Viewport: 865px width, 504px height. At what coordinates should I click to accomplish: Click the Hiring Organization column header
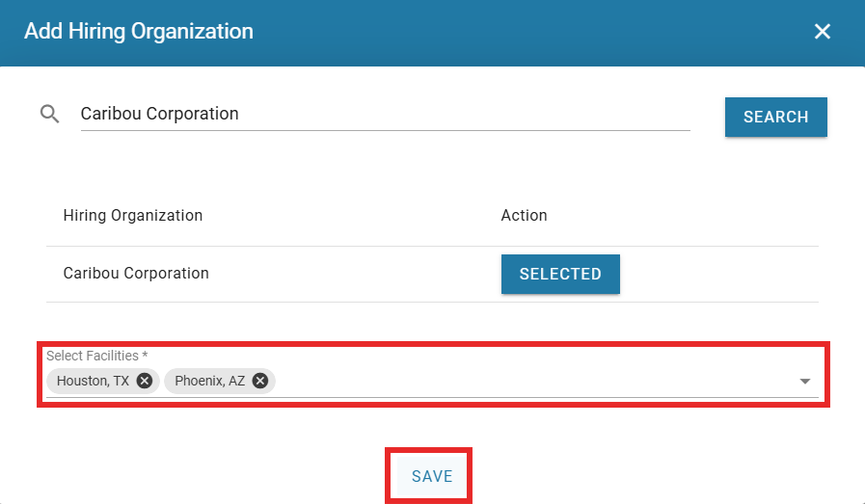point(133,215)
